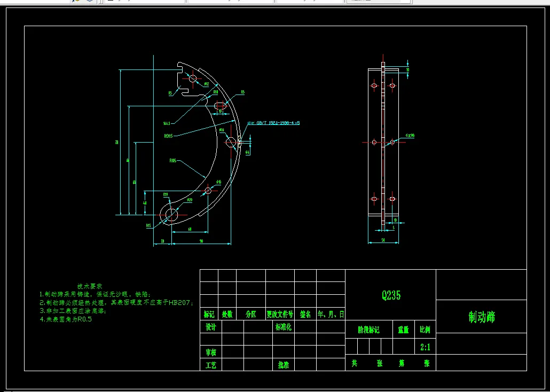Select the ø12 hole diameter label

(207, 84)
